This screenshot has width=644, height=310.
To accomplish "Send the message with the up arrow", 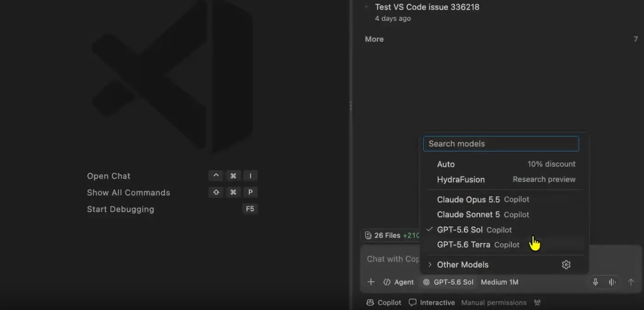I will [631, 282].
